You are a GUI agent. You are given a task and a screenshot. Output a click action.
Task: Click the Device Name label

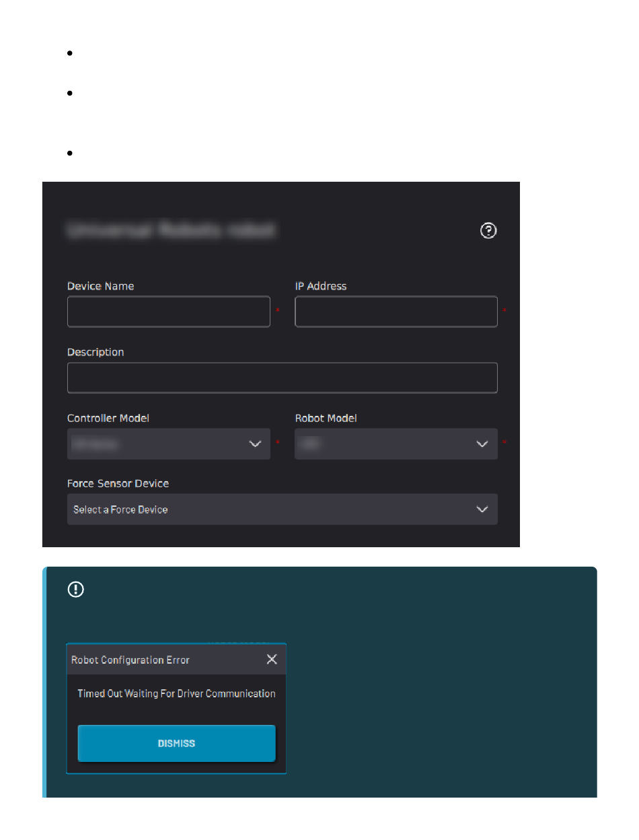pyautogui.click(x=101, y=286)
